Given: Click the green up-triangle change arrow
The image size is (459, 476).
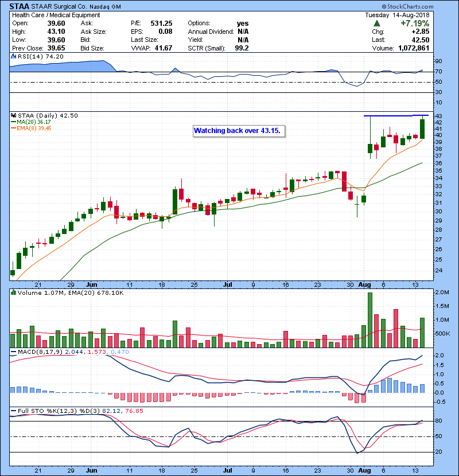Looking at the screenshot, I should (377, 24).
